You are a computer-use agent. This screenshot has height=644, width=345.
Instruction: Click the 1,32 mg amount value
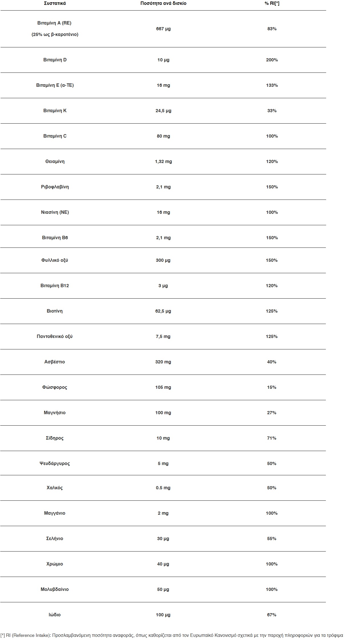(x=163, y=161)
